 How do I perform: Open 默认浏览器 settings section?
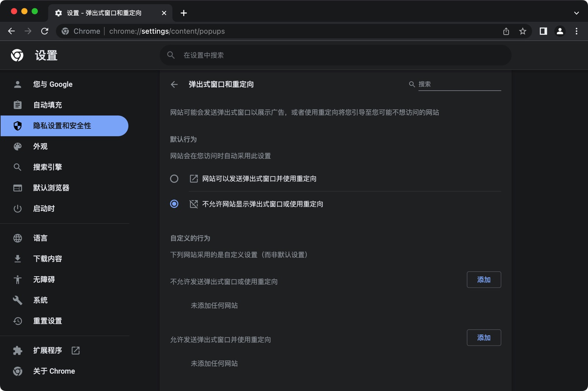(x=65, y=188)
